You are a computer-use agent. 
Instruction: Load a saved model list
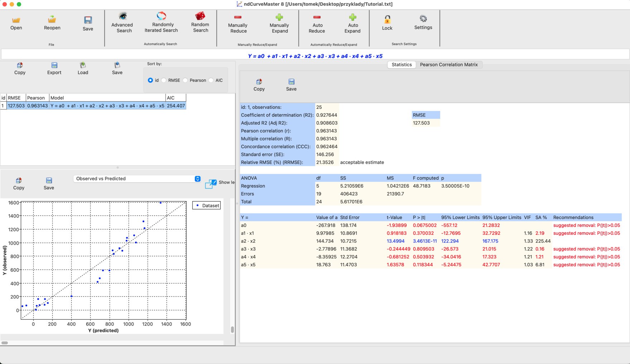point(83,68)
